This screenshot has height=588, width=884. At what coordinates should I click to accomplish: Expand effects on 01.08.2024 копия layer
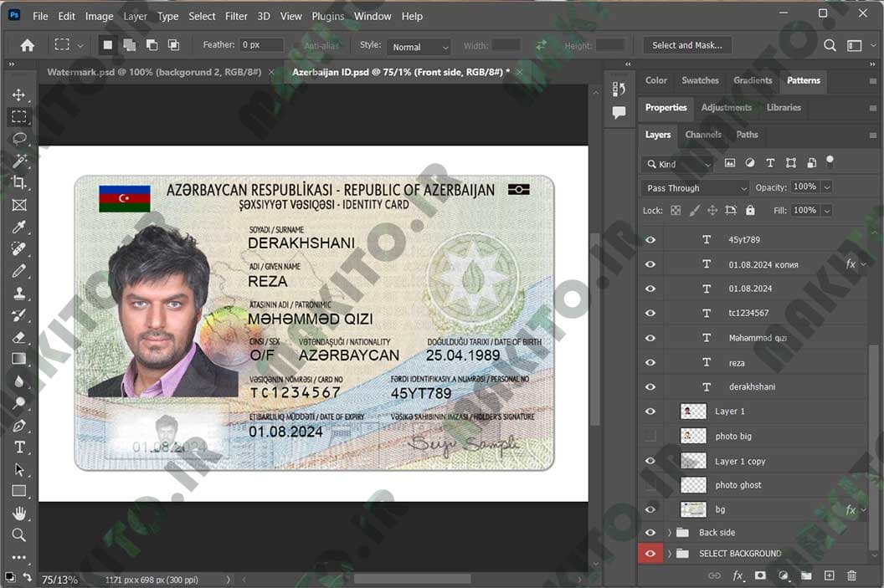coord(863,264)
